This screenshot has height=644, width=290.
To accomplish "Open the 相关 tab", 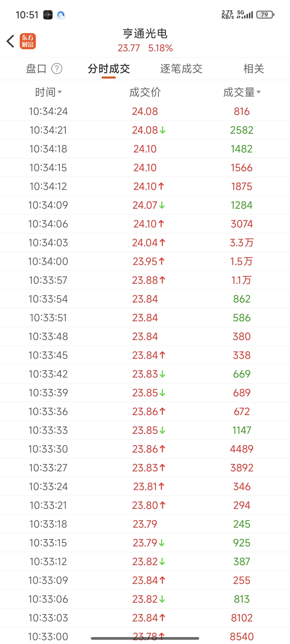I will (254, 69).
